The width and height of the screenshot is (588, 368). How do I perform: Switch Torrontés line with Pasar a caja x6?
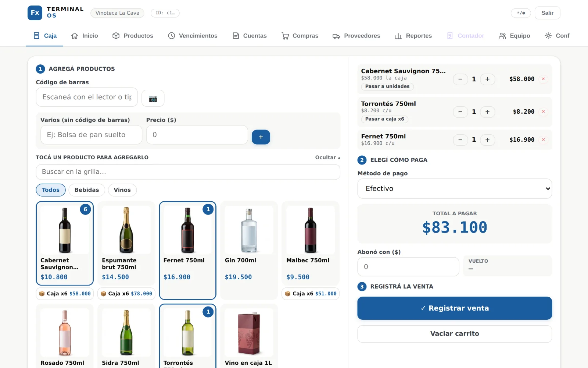pyautogui.click(x=385, y=119)
